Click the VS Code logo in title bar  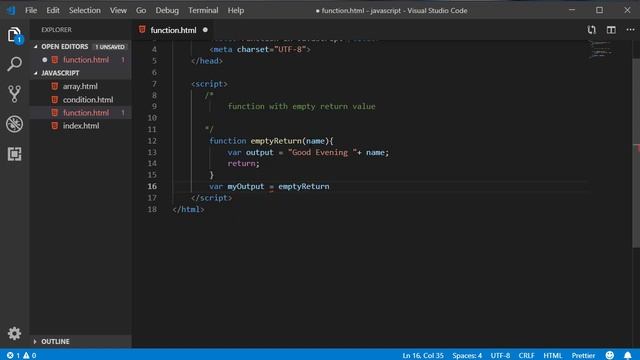coord(11,10)
